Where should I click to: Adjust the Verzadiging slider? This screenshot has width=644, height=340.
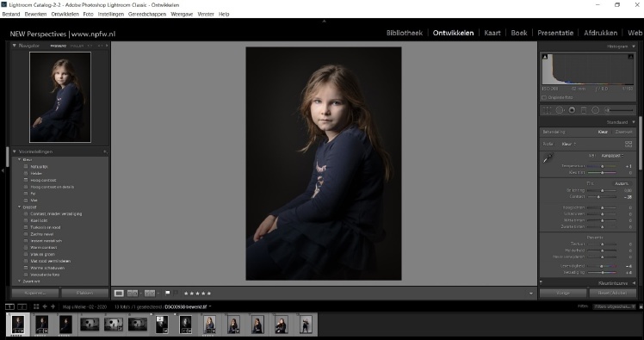pyautogui.click(x=603, y=273)
